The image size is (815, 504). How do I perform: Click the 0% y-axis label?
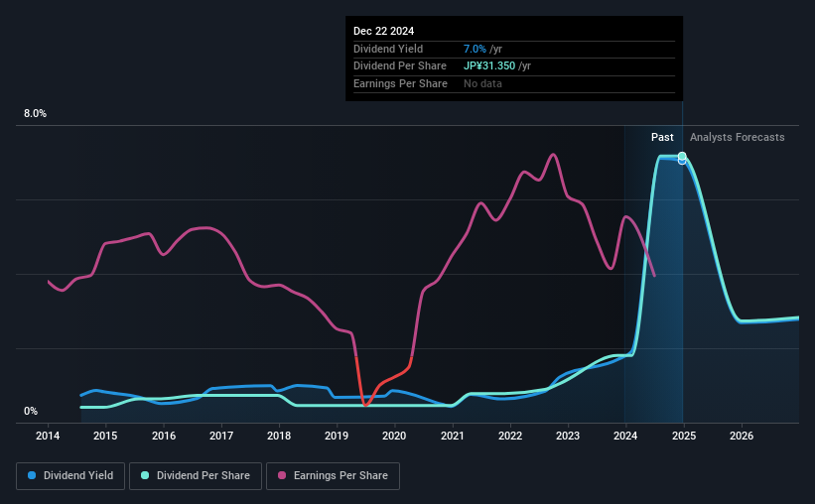tap(31, 411)
